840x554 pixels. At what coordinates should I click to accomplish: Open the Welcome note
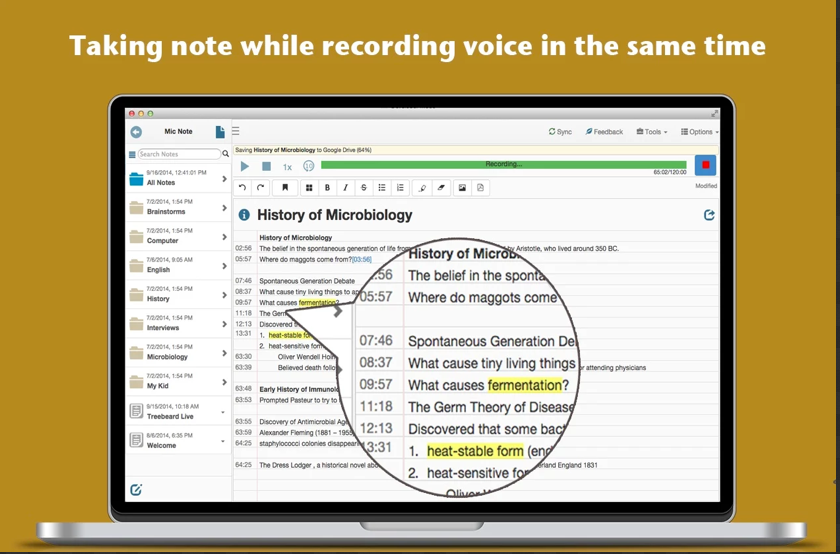pos(178,440)
